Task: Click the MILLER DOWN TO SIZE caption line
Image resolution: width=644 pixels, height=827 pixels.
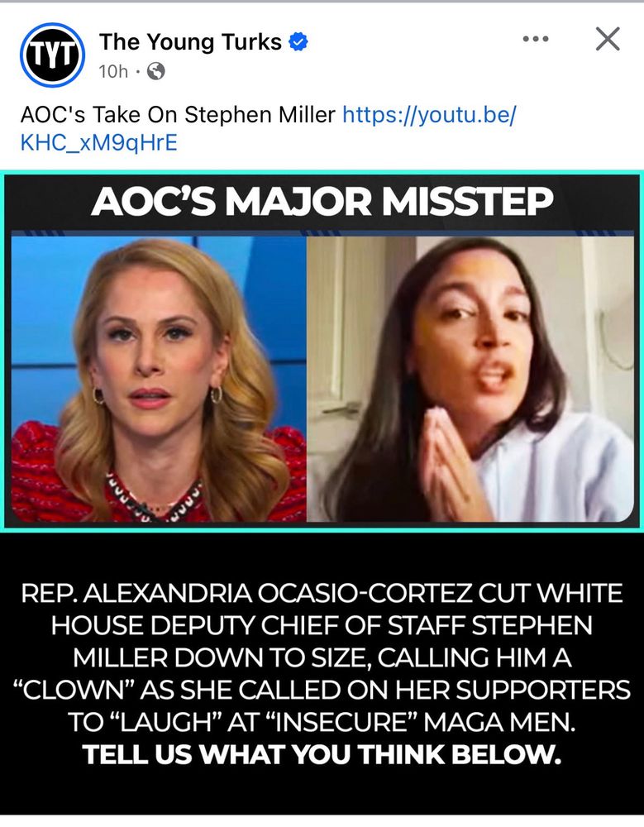Action: [322, 657]
